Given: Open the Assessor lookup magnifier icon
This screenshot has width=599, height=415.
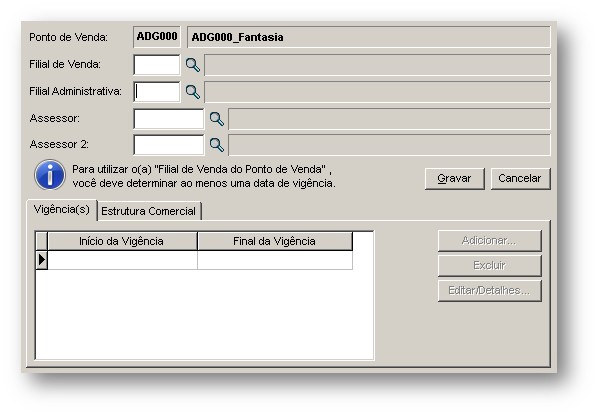Looking at the screenshot, I should tap(217, 119).
